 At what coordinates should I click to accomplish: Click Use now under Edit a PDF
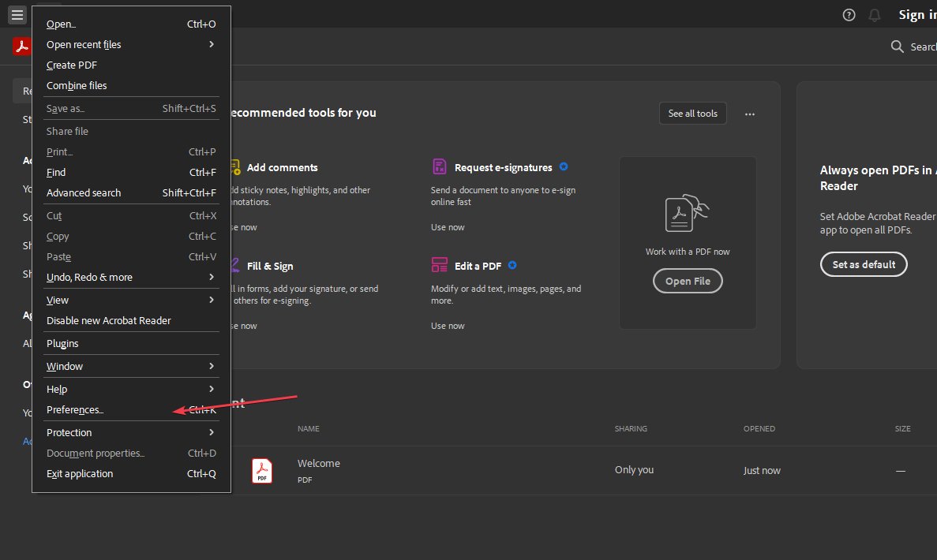pyautogui.click(x=448, y=326)
